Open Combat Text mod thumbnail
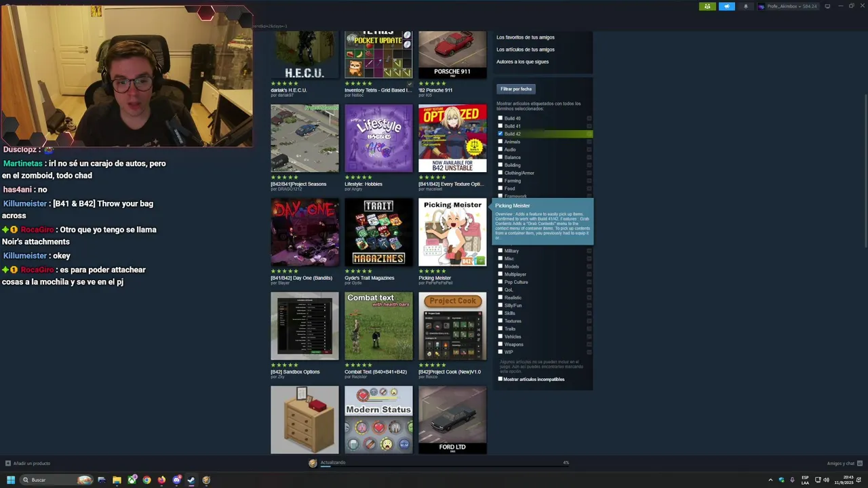Image resolution: width=868 pixels, height=488 pixels. pos(378,326)
